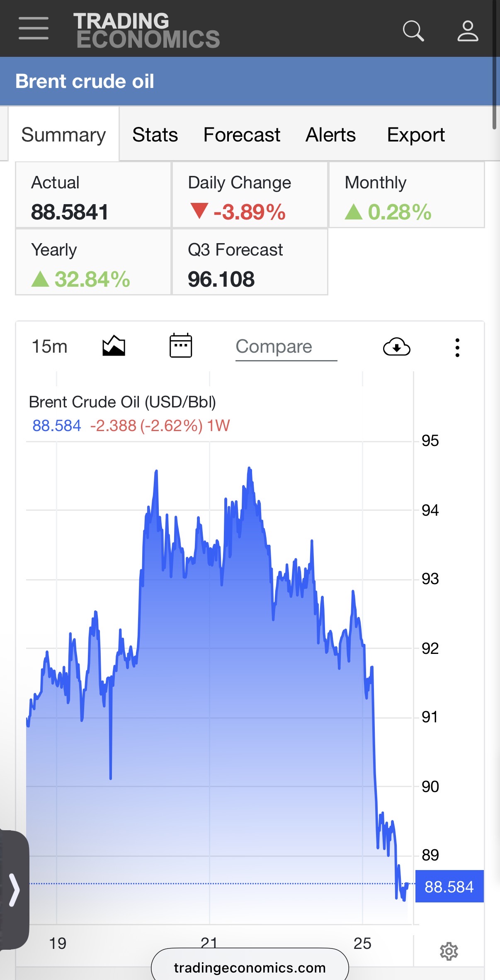500x980 pixels.
Task: Change chart type via area chart icon
Action: pos(114,346)
